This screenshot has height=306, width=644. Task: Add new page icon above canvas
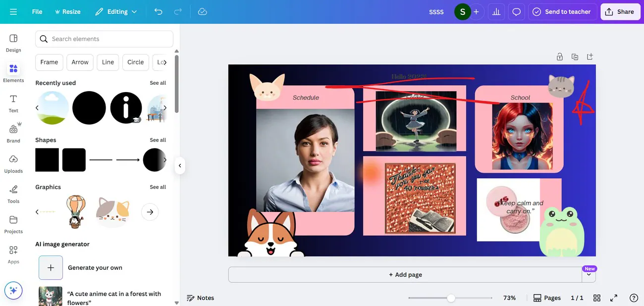tap(590, 57)
